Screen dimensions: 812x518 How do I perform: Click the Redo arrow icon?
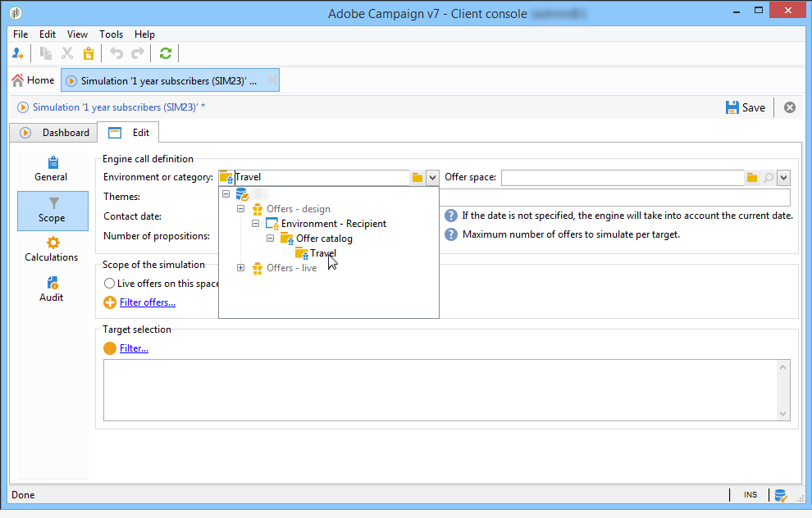click(138, 53)
